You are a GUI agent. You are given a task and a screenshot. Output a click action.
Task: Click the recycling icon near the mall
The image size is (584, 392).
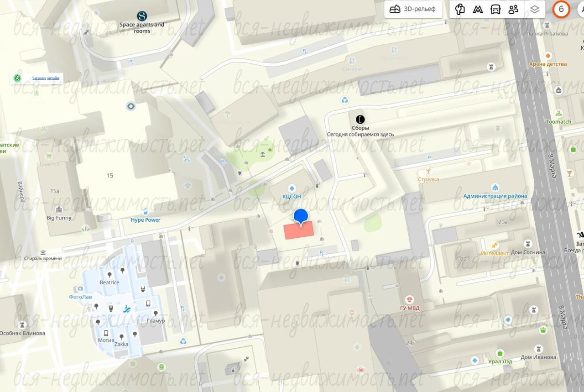pyautogui.click(x=183, y=341)
